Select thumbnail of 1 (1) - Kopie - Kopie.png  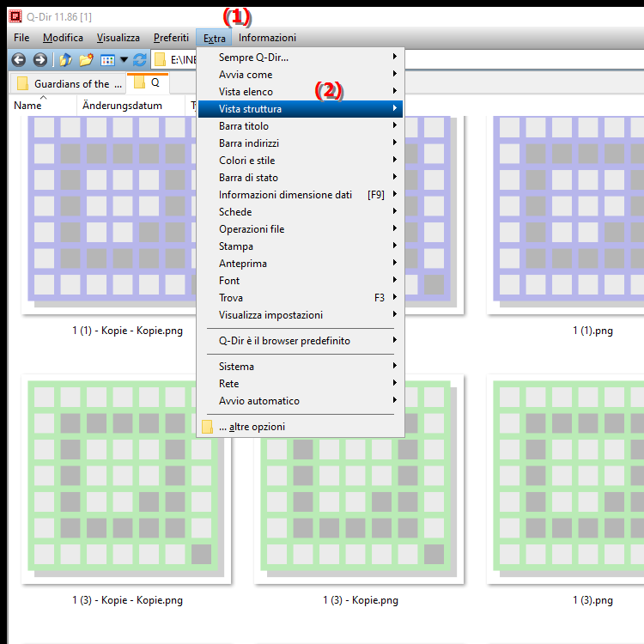pos(109,214)
